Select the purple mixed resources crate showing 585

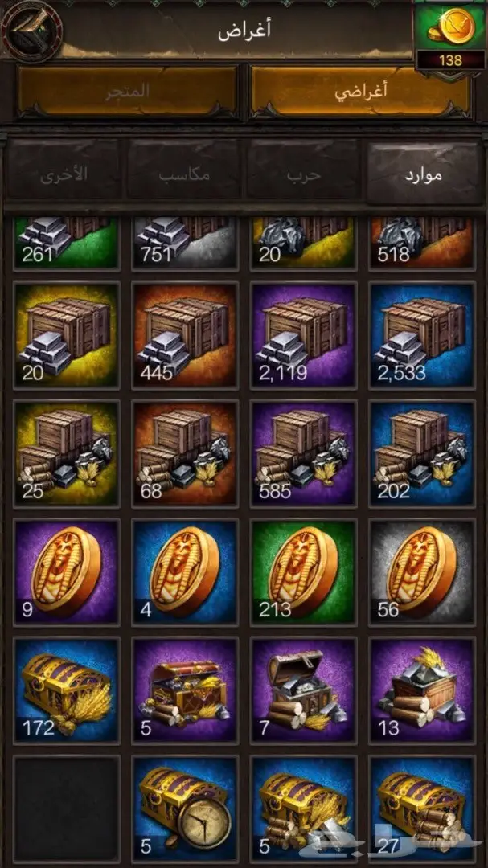click(304, 454)
